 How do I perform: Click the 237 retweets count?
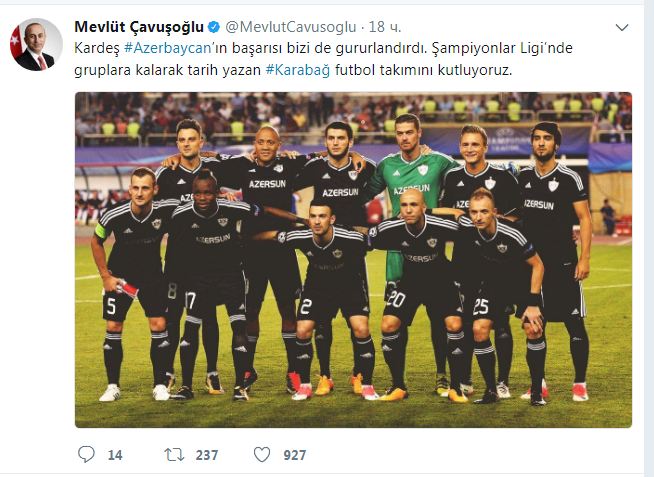click(207, 455)
